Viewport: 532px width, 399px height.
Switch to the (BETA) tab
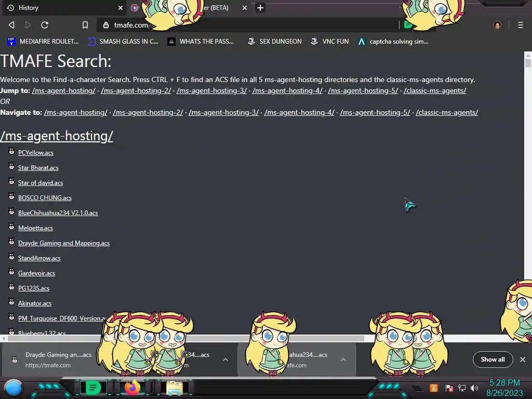pyautogui.click(x=190, y=8)
